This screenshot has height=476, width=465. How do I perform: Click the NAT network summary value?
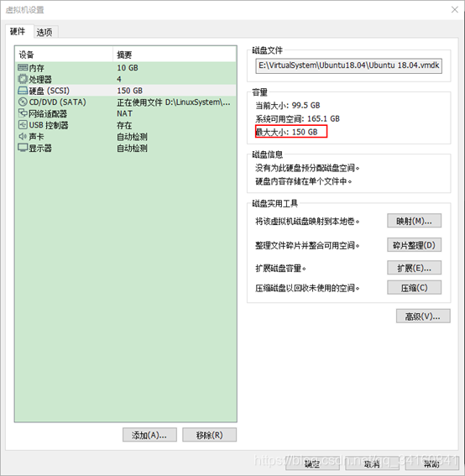pos(125,113)
